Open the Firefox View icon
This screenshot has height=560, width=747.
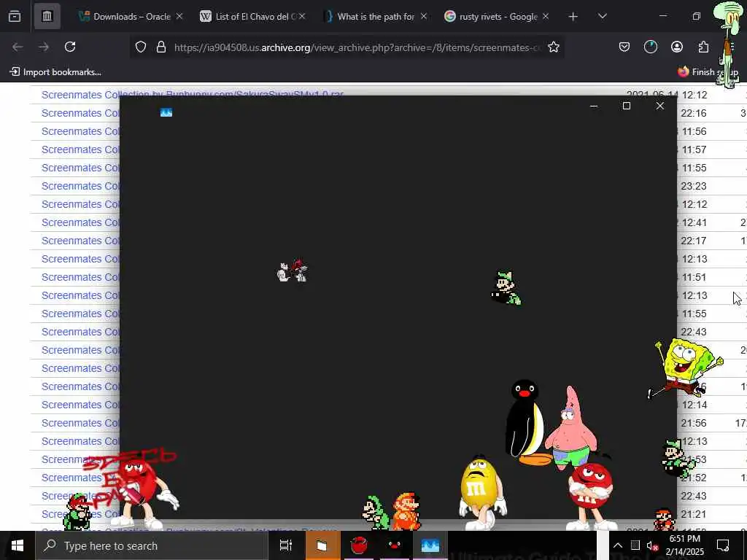pyautogui.click(x=15, y=17)
